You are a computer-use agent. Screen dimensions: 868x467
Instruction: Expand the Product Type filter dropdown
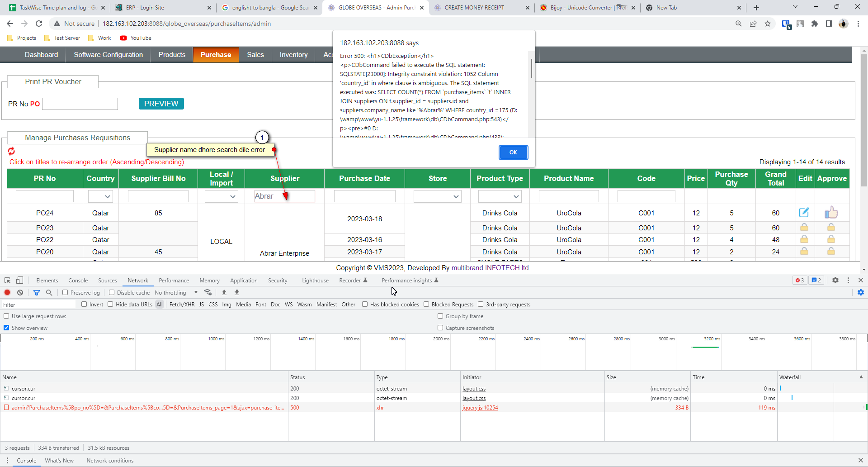pyautogui.click(x=500, y=196)
